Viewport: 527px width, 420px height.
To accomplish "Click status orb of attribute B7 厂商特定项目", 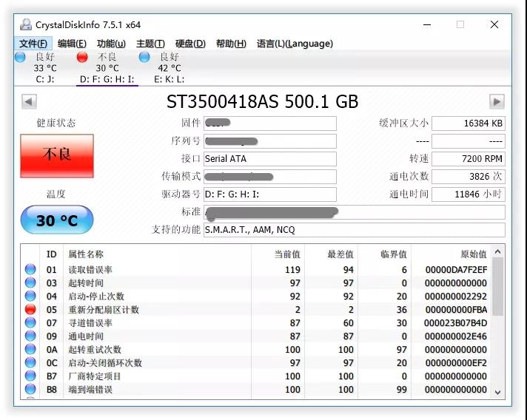I will [30, 376].
